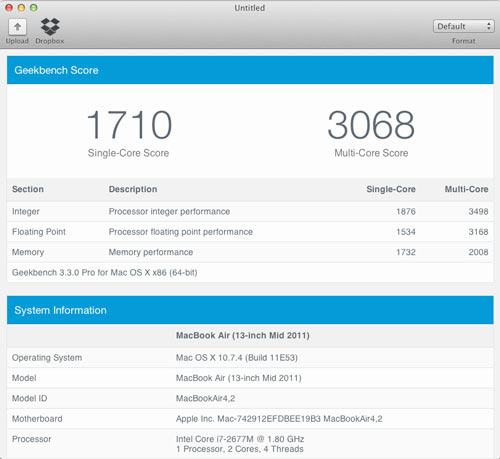500x459 pixels.
Task: Click the Description column header
Action: [x=133, y=189]
